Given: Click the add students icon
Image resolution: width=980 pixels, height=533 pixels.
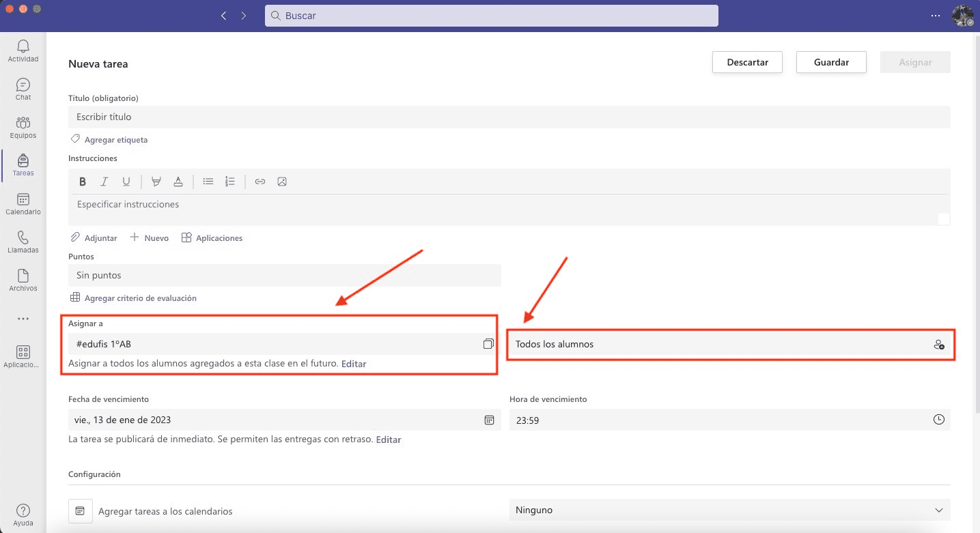Looking at the screenshot, I should coord(939,345).
